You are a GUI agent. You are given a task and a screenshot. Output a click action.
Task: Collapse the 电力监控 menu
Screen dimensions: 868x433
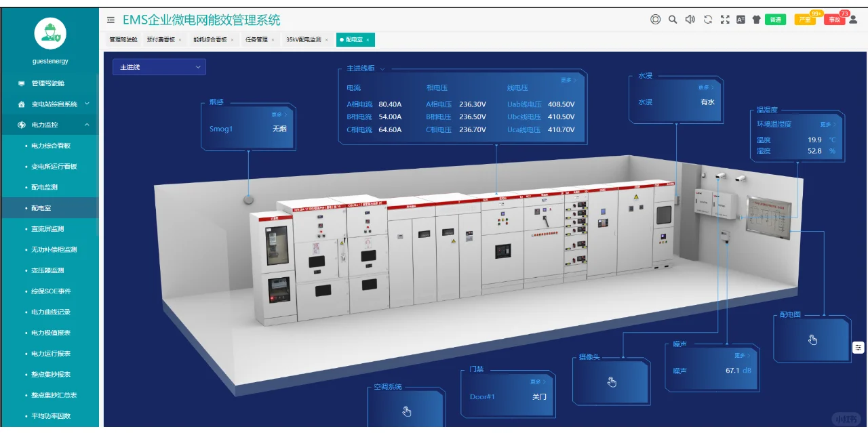[87, 125]
